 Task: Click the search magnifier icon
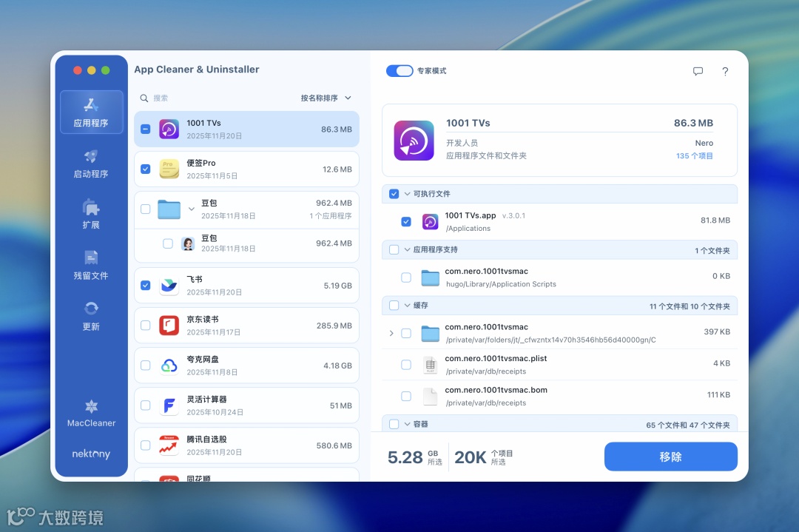tap(144, 98)
